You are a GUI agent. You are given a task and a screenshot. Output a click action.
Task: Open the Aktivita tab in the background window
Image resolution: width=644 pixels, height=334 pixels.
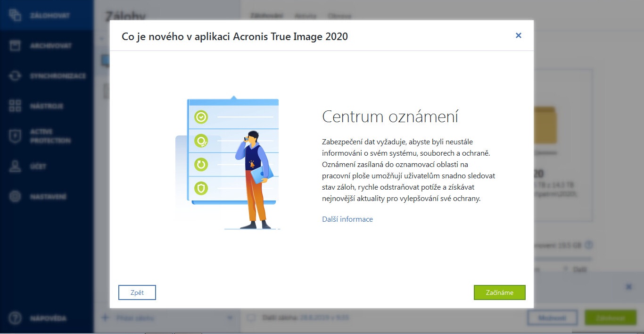[x=305, y=16]
